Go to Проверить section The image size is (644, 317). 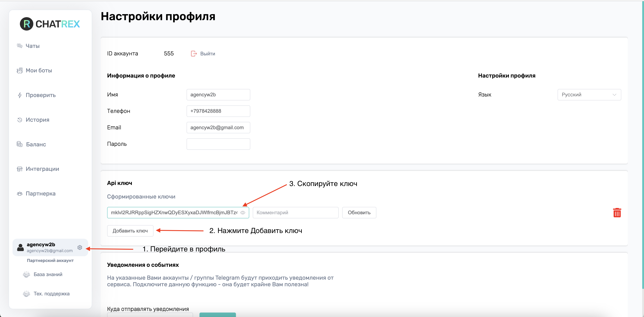click(x=40, y=95)
